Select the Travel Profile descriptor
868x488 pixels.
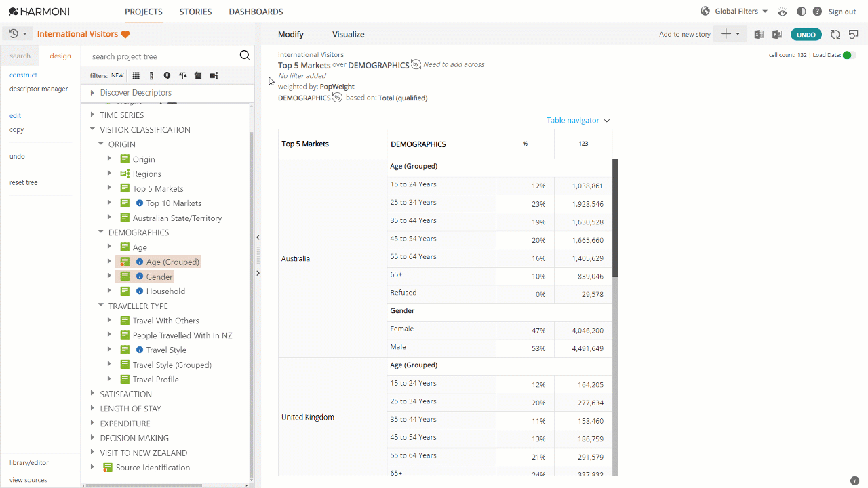click(155, 380)
